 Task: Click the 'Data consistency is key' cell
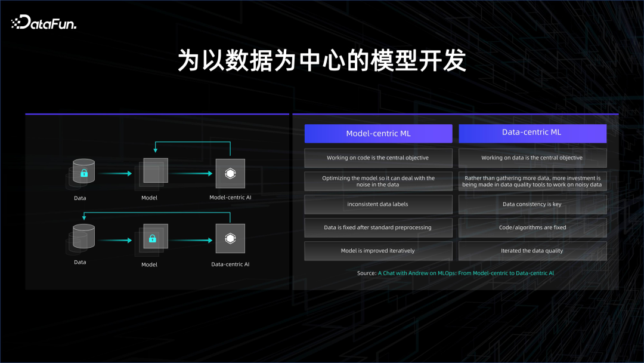[532, 204]
